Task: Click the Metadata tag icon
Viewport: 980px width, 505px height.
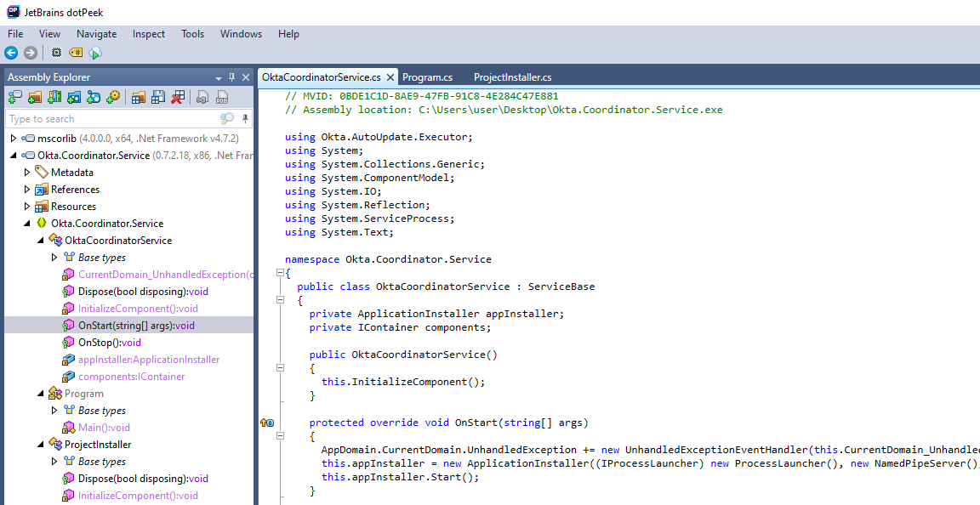Action: click(41, 172)
